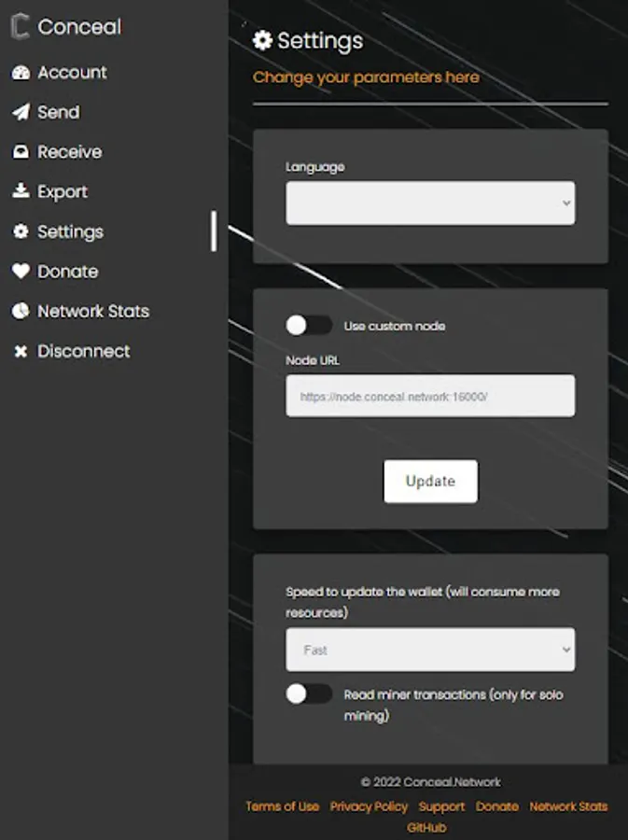Open the Terms of Use link

tap(283, 806)
